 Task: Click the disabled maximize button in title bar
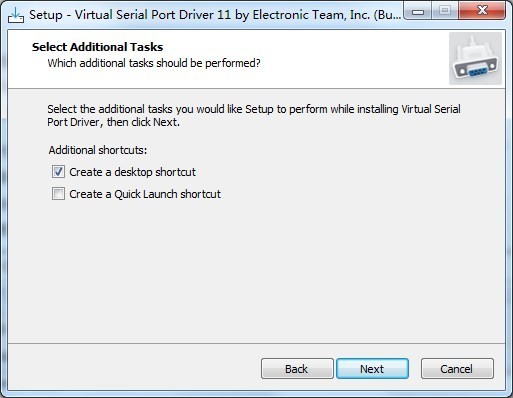click(445, 11)
